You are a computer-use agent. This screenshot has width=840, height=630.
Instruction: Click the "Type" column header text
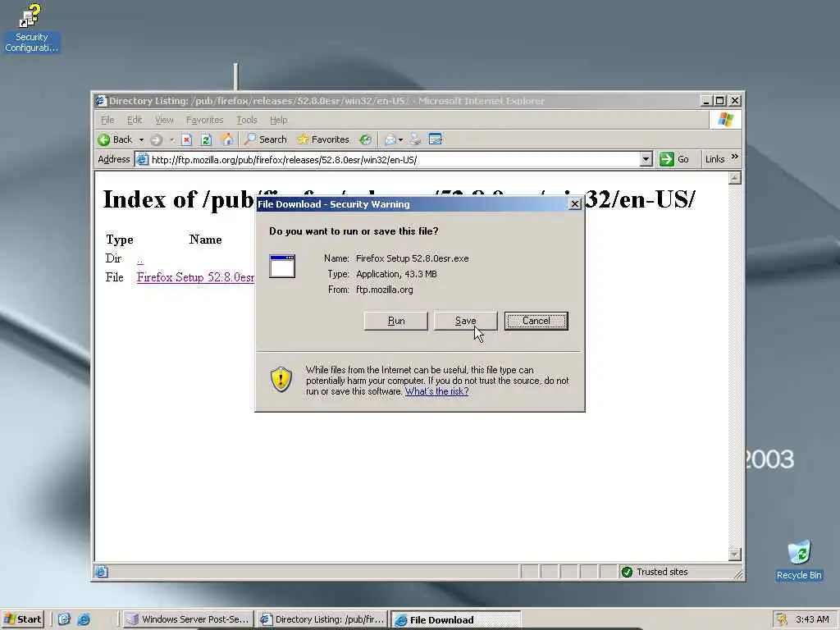tap(120, 240)
